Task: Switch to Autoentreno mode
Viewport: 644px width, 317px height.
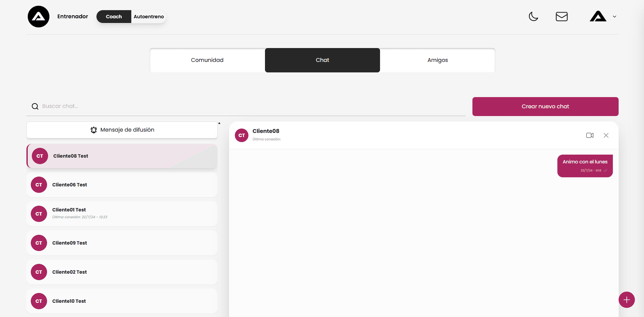Action: [x=149, y=17]
